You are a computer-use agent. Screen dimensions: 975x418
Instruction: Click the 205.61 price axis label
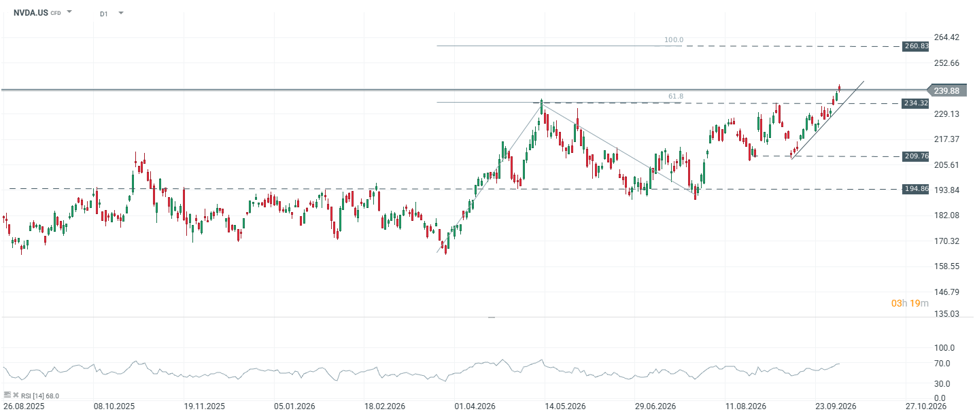(x=947, y=164)
